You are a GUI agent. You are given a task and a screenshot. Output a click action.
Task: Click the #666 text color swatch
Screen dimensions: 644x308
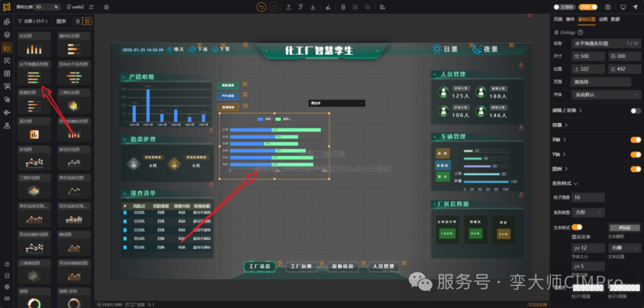[624, 227]
